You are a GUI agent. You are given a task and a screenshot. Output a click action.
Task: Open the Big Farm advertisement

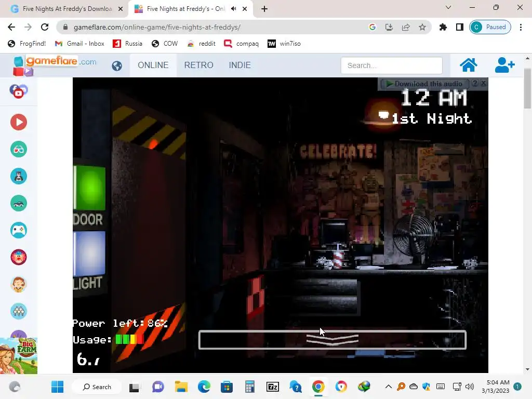[19, 355]
